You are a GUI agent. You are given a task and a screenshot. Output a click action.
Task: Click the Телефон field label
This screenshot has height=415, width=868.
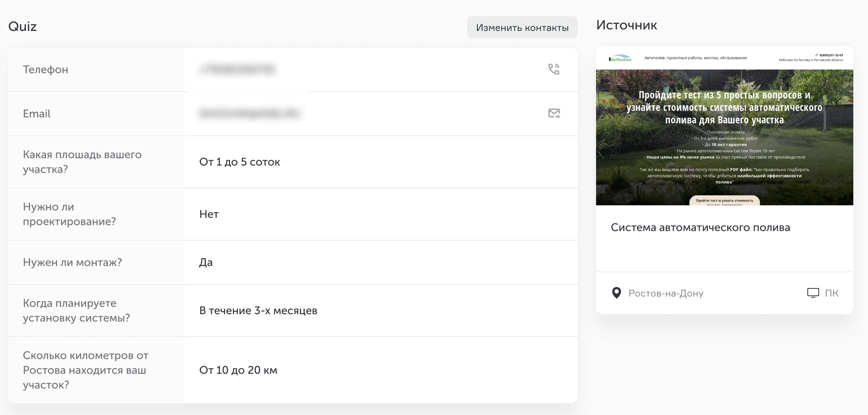pos(46,70)
